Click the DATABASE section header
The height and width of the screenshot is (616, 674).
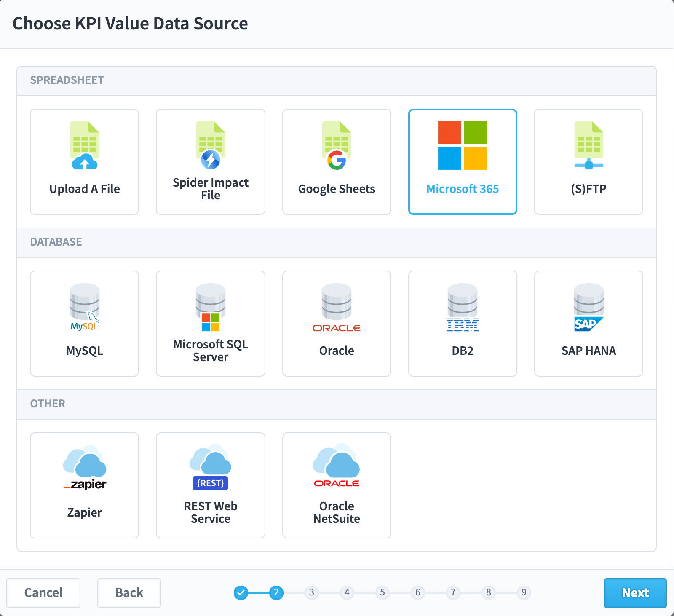[337, 243]
